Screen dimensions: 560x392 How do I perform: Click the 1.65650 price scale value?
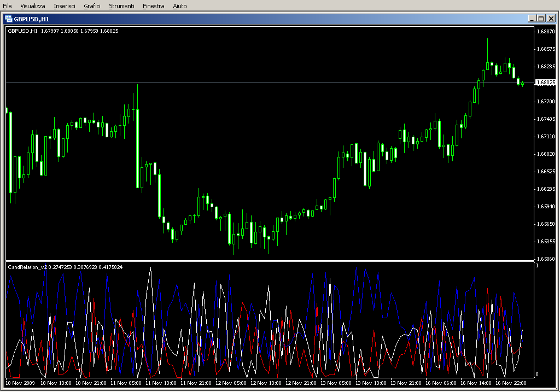coord(546,224)
